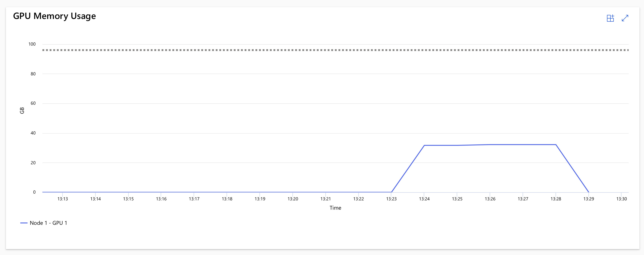Click the 40 value on the GB axis
The image size is (644, 255).
click(33, 133)
